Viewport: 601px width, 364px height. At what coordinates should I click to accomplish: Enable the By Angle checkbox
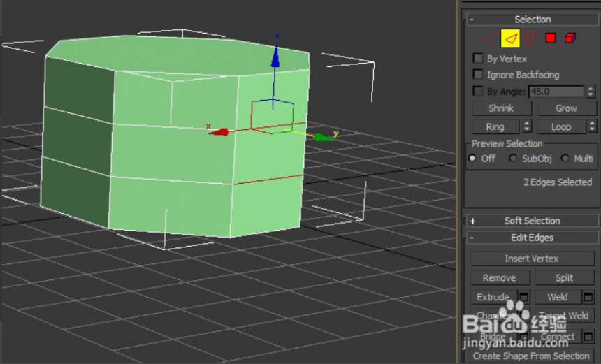pos(477,92)
